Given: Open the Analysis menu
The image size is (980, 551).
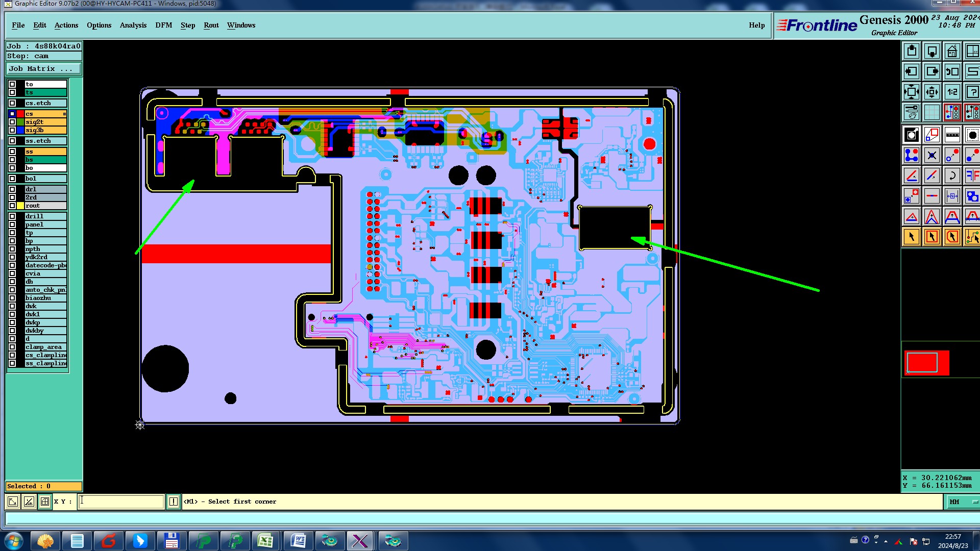Looking at the screenshot, I should 133,25.
